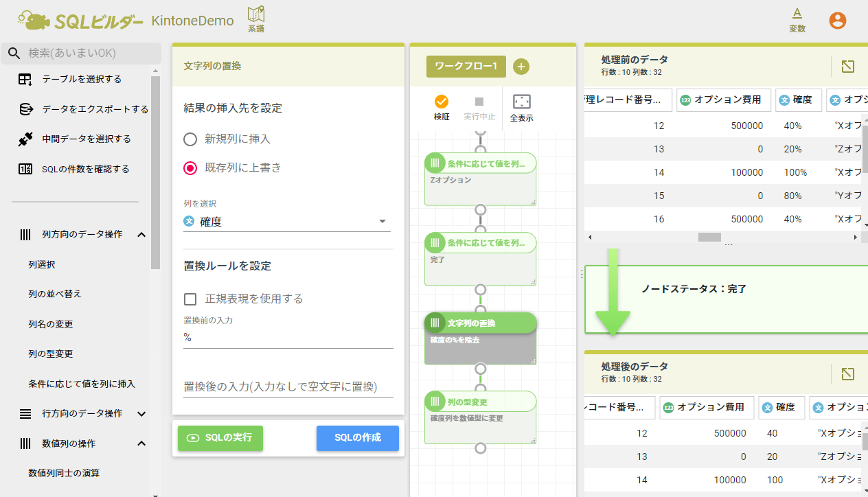Click the user account avatar icon
The width and height of the screenshot is (868, 497).
pyautogui.click(x=837, y=21)
